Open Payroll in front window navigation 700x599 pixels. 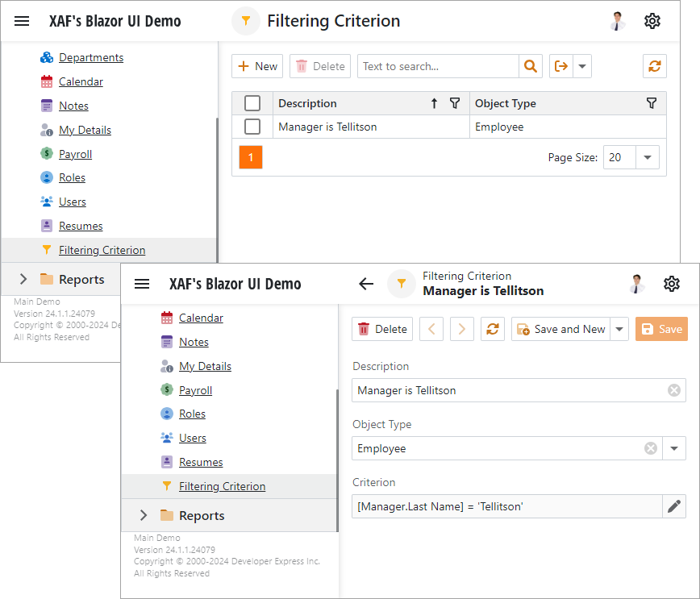[195, 390]
